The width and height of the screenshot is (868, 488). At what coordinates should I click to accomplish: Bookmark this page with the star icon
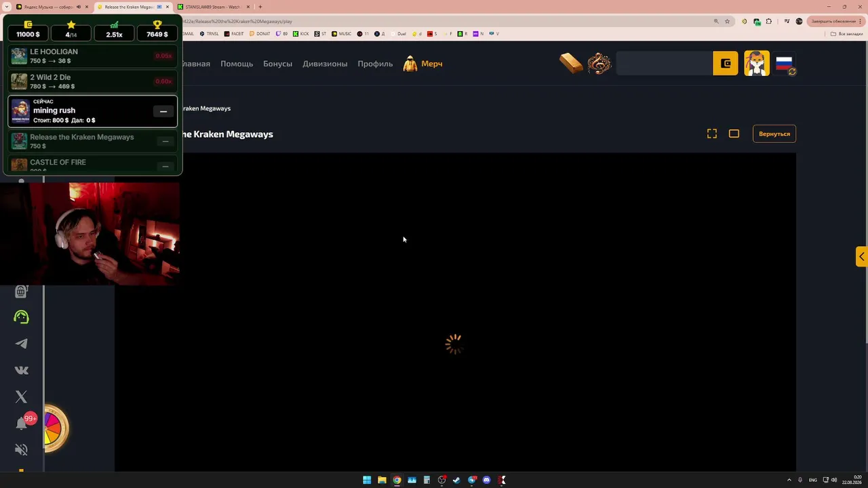click(727, 21)
